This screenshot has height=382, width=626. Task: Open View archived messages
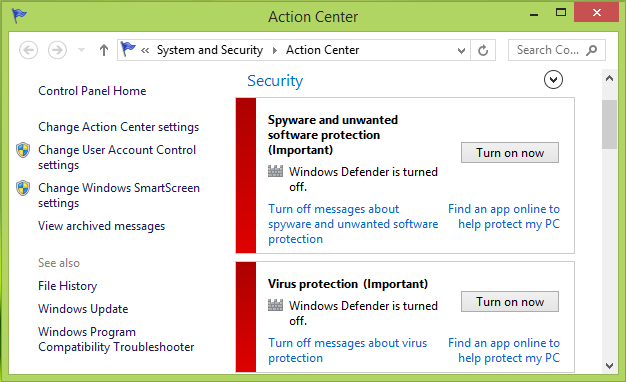click(x=101, y=226)
